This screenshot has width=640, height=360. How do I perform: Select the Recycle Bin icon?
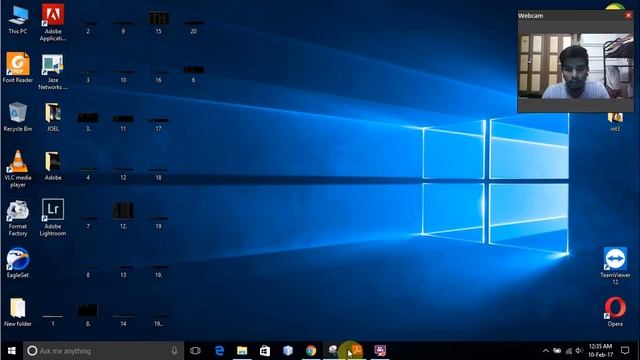point(18,117)
